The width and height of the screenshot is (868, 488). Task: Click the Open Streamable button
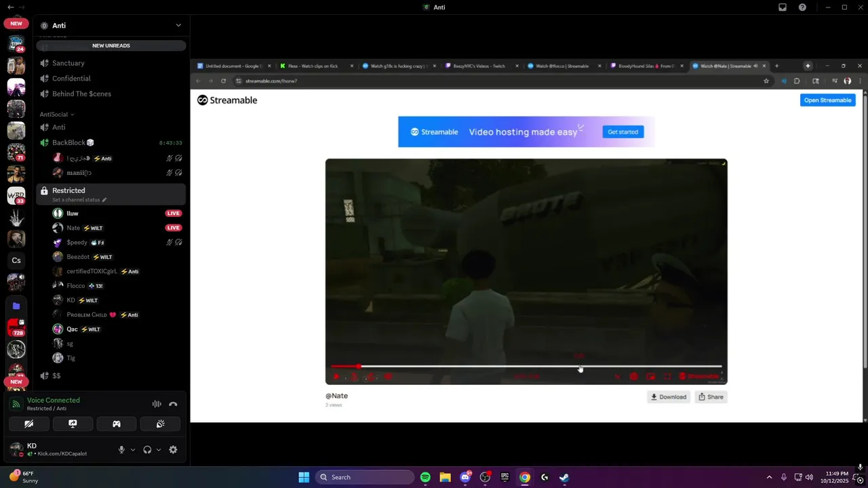[827, 100]
